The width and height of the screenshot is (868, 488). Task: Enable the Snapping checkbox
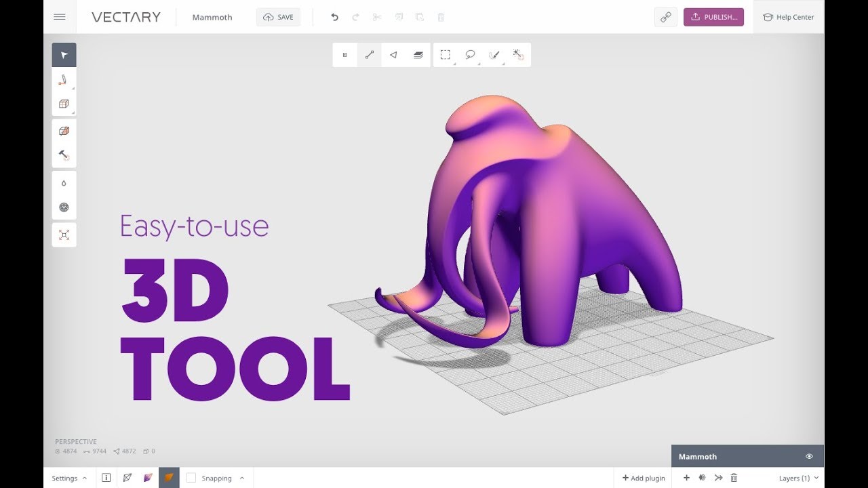pyautogui.click(x=192, y=477)
